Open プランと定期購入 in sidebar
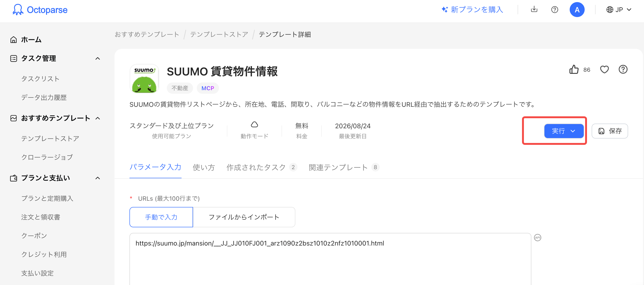This screenshot has width=644, height=285. coord(47,199)
